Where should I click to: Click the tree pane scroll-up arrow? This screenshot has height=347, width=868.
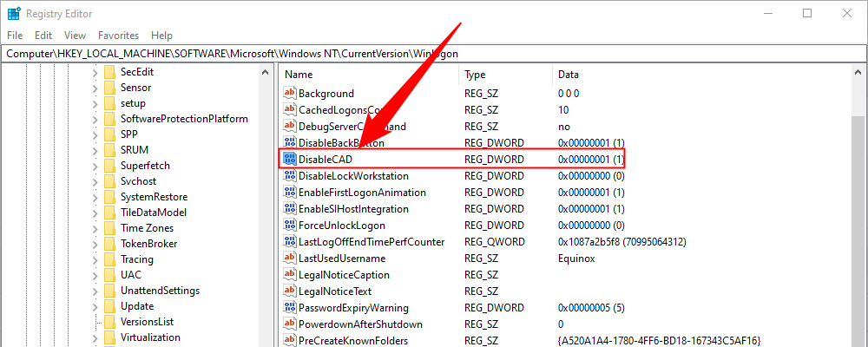click(x=266, y=73)
